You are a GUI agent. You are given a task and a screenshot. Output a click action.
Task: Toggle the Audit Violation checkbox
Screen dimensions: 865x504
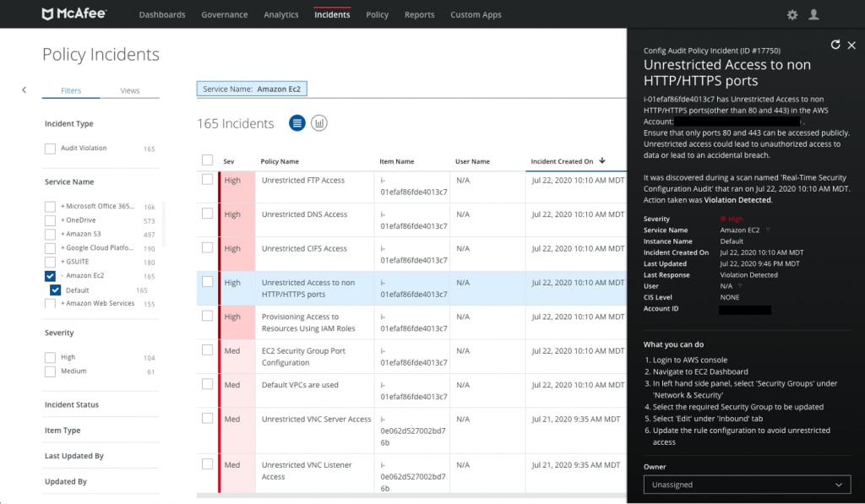(50, 149)
